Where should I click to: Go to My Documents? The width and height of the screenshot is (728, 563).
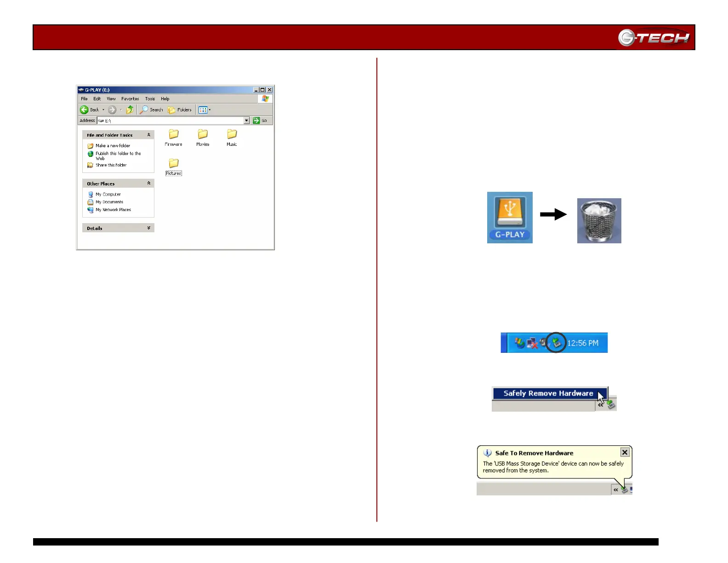pyautogui.click(x=106, y=202)
